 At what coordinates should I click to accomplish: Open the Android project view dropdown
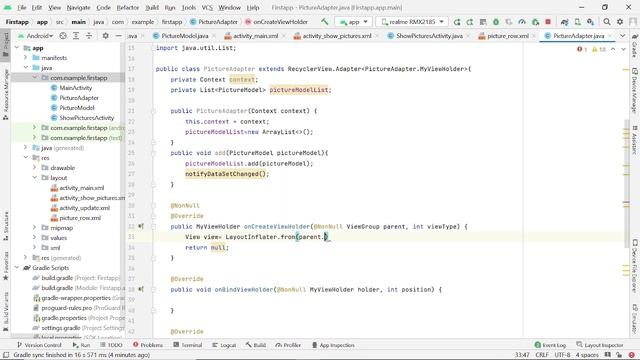[36, 36]
